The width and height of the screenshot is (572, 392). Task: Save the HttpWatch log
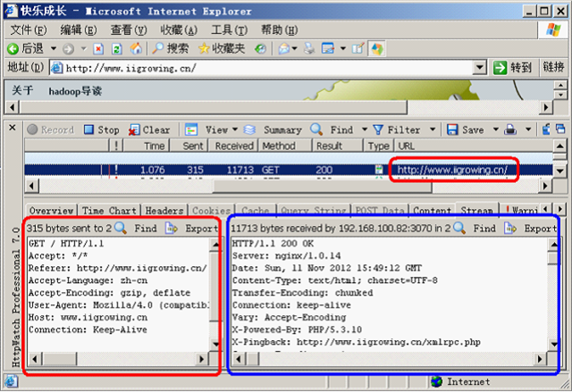466,129
